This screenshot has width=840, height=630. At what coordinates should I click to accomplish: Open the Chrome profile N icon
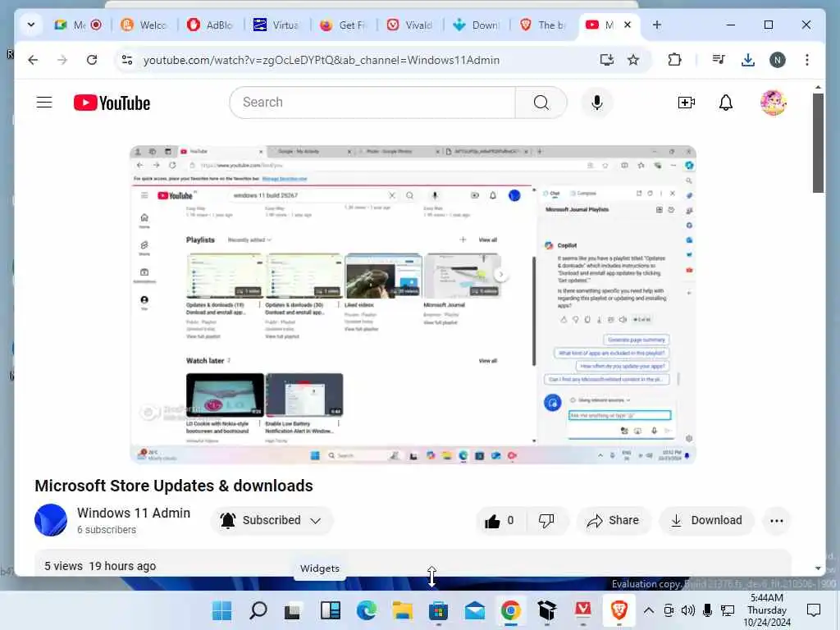(778, 60)
